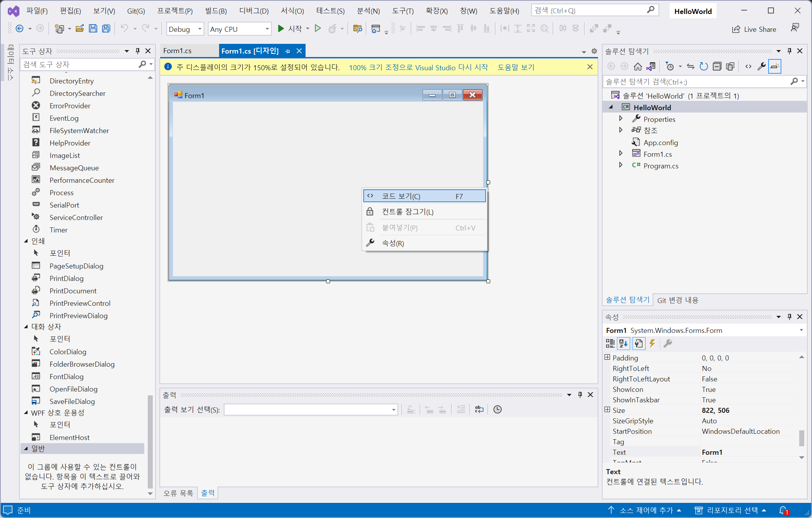The image size is (812, 518).
Task: Click the Toolbox vertical scrollbar thumb
Action: [150, 442]
